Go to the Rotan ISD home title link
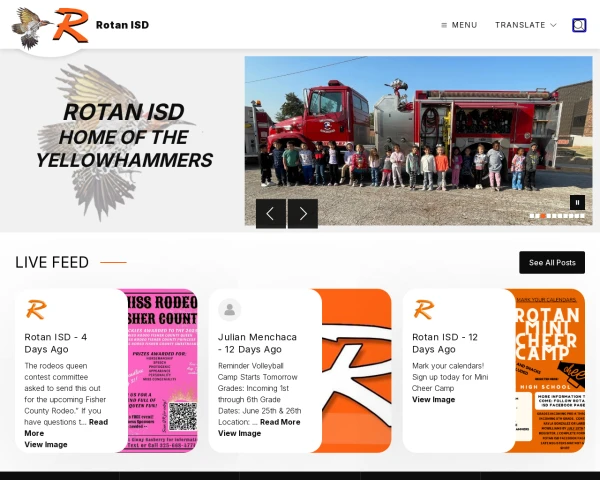The image size is (600, 480). [x=122, y=25]
